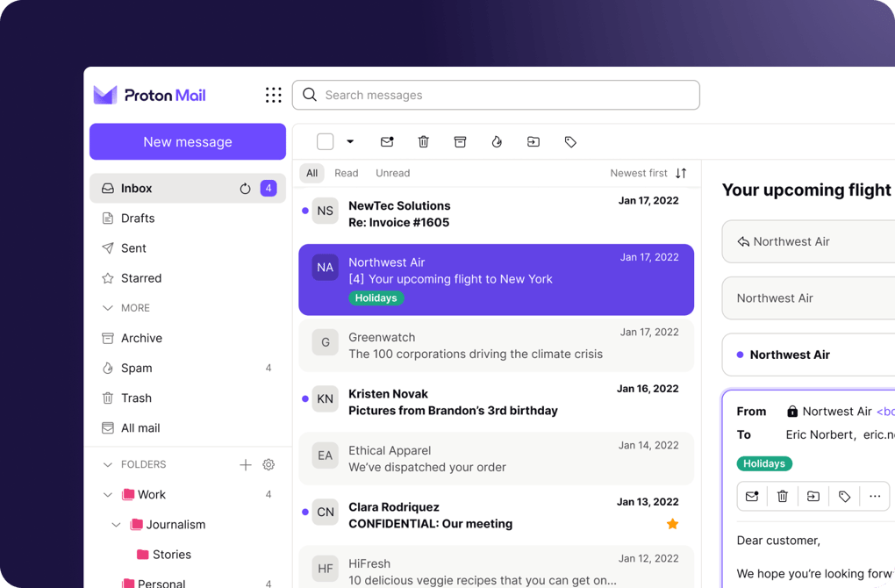Click the move to folder icon in list toolbar
Screen dimensions: 895x588
533,142
